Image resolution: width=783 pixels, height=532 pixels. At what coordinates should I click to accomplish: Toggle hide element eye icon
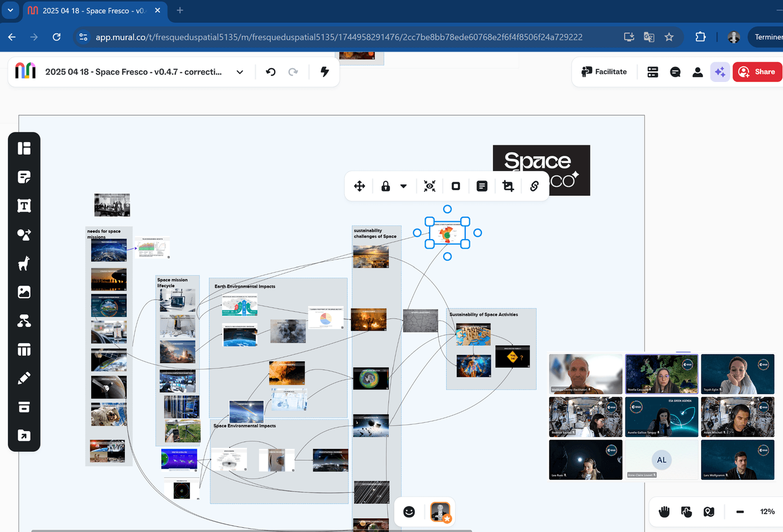click(x=430, y=186)
